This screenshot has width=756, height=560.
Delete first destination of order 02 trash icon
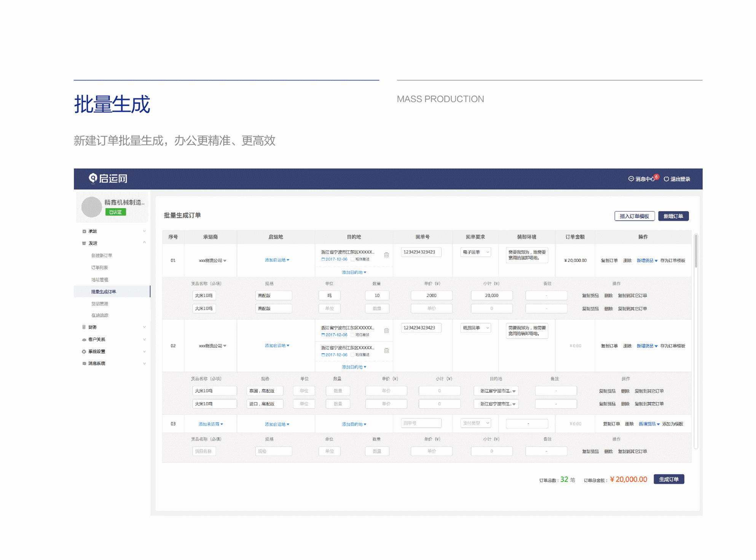[x=386, y=331]
